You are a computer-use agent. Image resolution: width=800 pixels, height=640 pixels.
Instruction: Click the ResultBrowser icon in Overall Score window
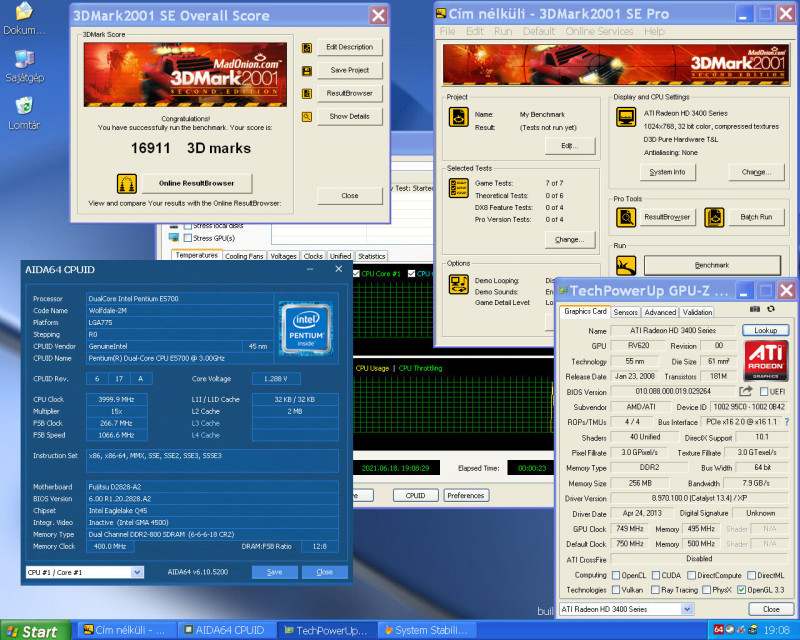pos(307,93)
